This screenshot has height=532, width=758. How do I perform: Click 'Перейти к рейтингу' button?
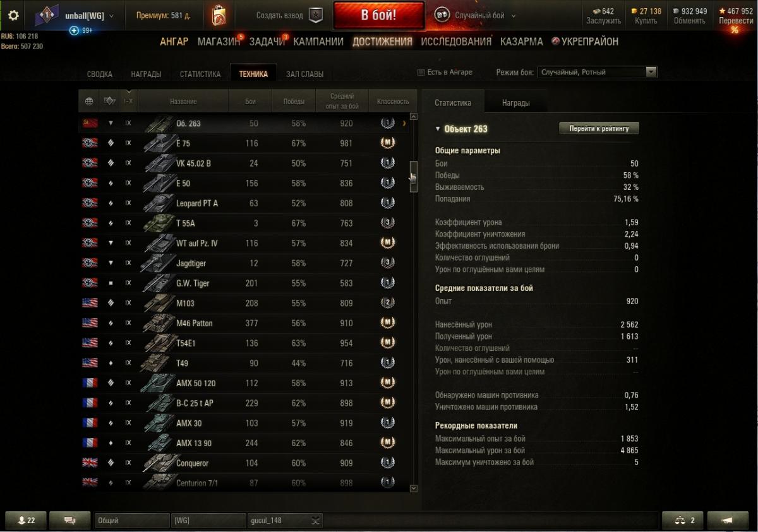tap(599, 128)
